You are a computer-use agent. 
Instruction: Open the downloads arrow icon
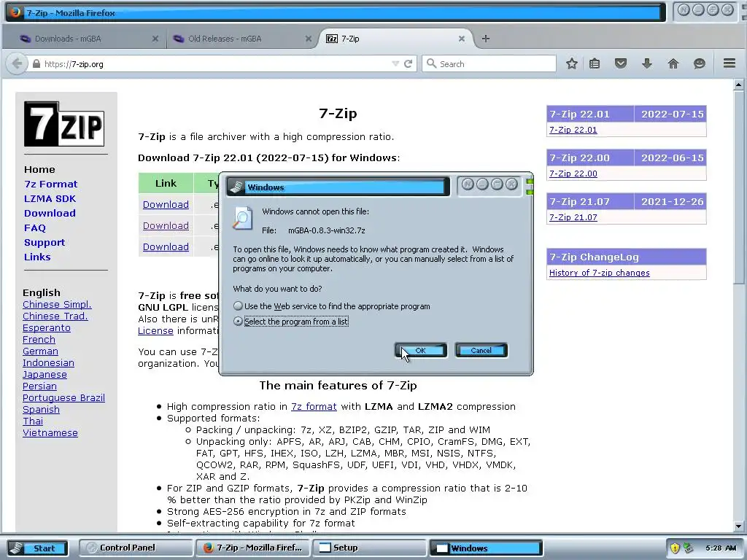click(x=646, y=63)
